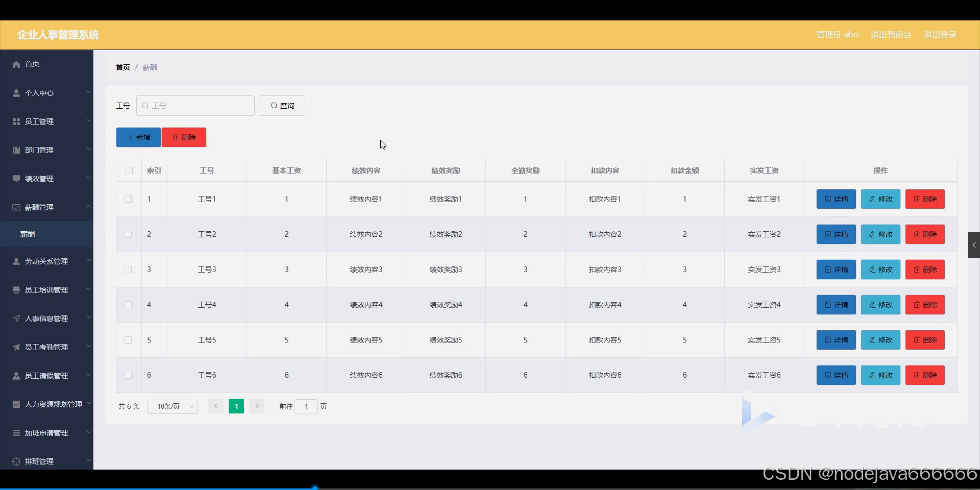The height and width of the screenshot is (490, 980).
Task: Click the icon next to 排班管理
Action: [x=16, y=461]
